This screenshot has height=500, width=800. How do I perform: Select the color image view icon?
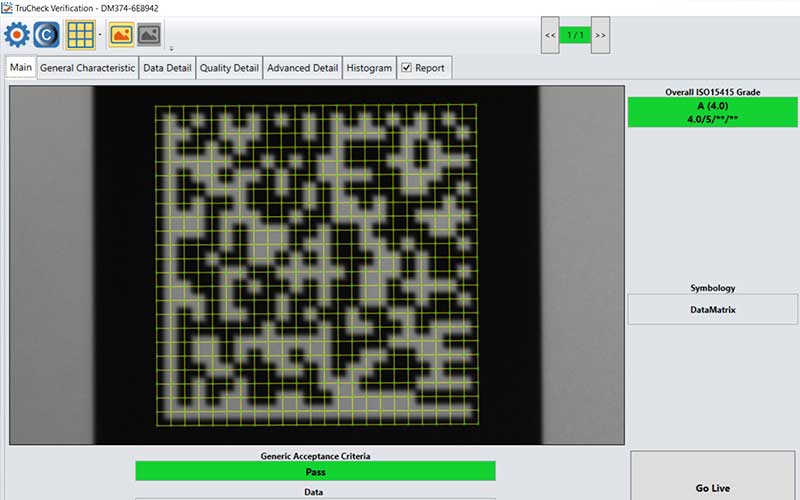(121, 35)
